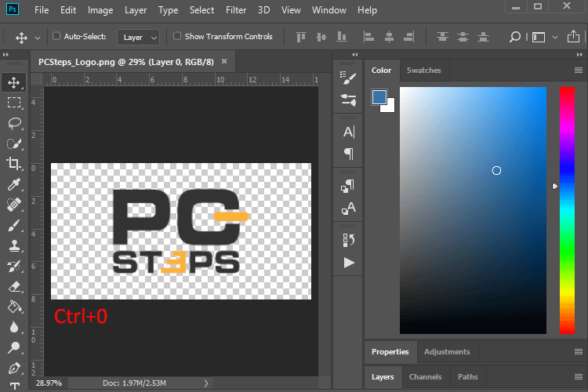This screenshot has height=392, width=588.
Task: Switch to the Channels tab
Action: 425,377
